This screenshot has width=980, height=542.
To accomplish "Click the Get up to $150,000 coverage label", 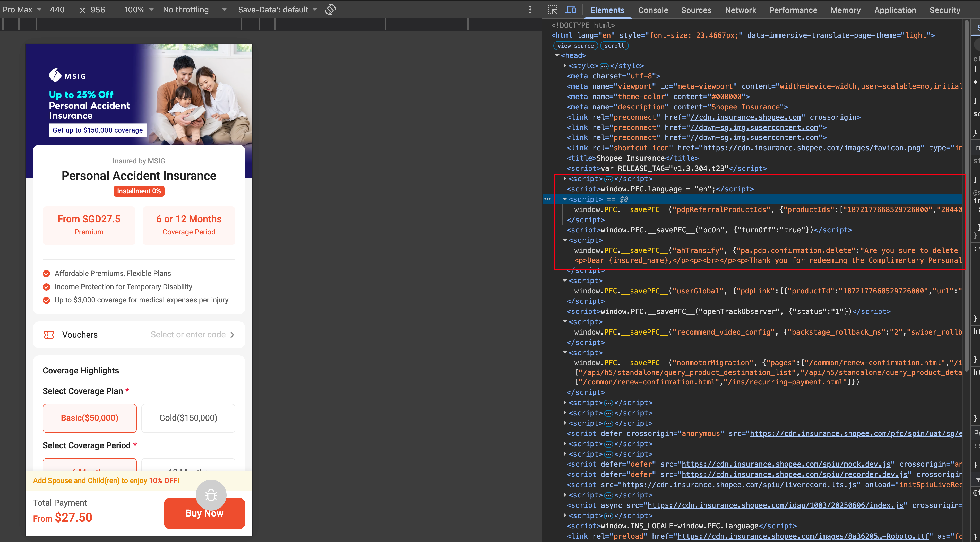I will click(98, 130).
